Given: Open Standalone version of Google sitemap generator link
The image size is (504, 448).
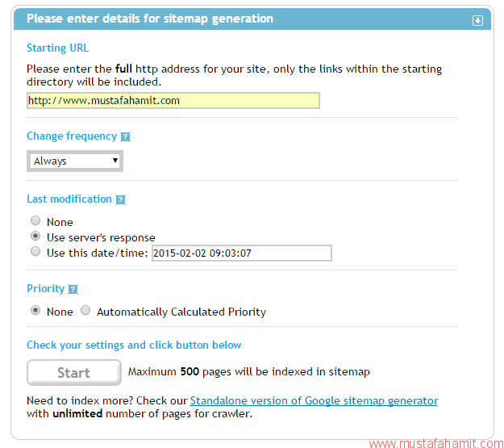Looking at the screenshot, I should tap(314, 400).
